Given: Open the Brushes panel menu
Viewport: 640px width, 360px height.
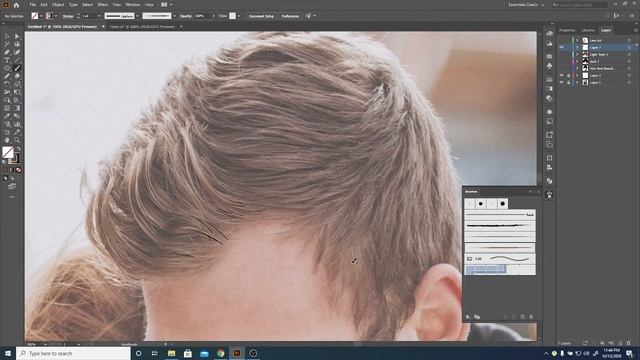Looking at the screenshot, I should point(538,191).
